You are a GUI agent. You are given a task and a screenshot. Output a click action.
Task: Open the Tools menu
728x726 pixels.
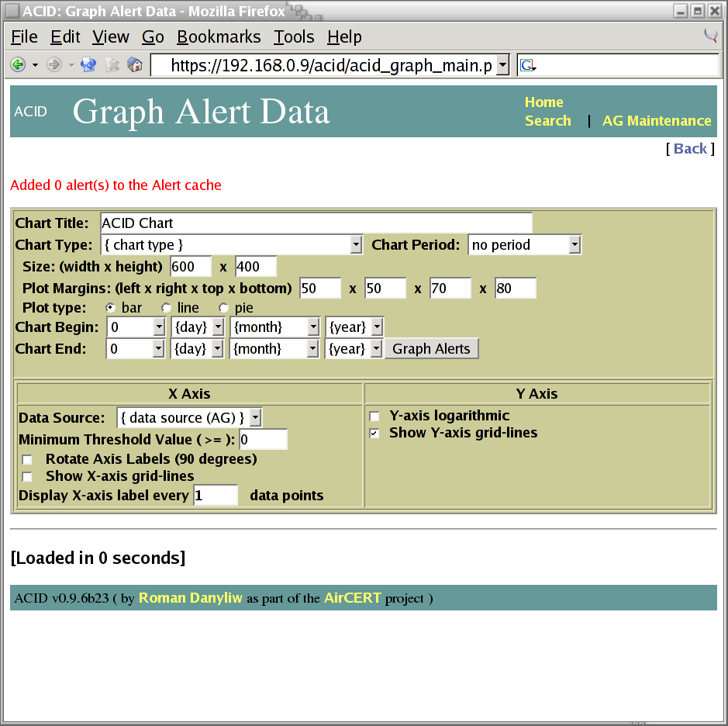pos(294,37)
